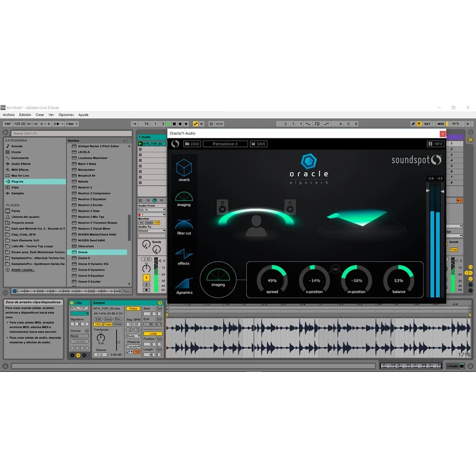Click the sample Edit button
This screenshot has height=476, width=476.
tap(98, 319)
